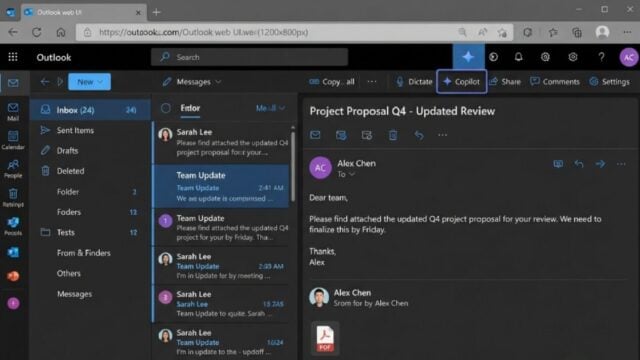The image size is (640, 360).
Task: Open Settings from the toolbar
Action: pyautogui.click(x=609, y=82)
